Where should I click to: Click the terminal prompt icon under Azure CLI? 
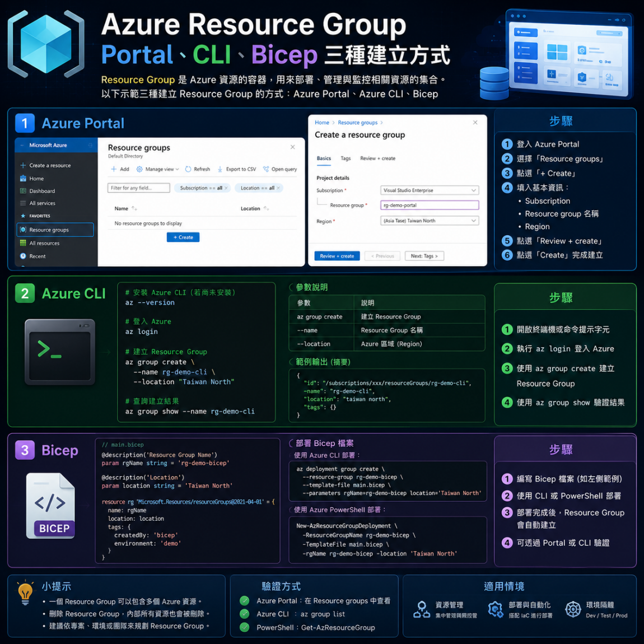click(x=60, y=352)
